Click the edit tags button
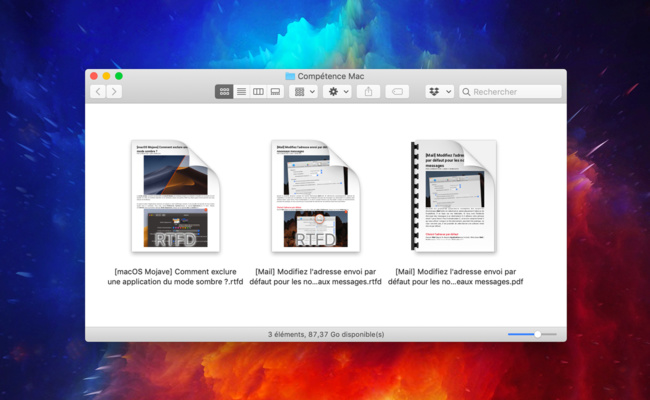 click(x=396, y=91)
